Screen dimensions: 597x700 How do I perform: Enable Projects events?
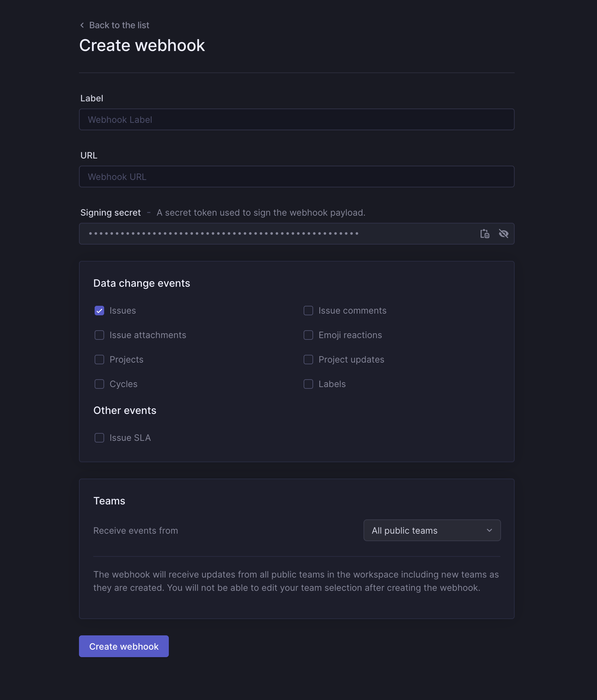pyautogui.click(x=99, y=360)
